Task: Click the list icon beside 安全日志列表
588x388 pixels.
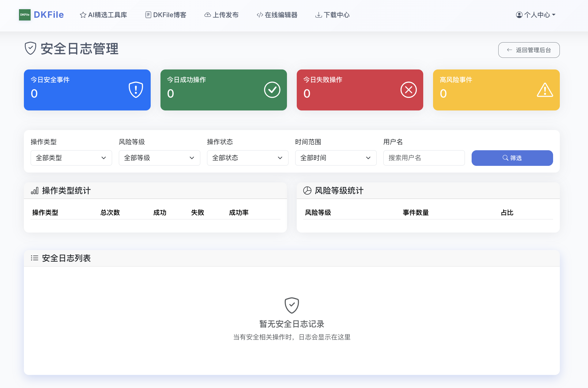Action: click(35, 258)
